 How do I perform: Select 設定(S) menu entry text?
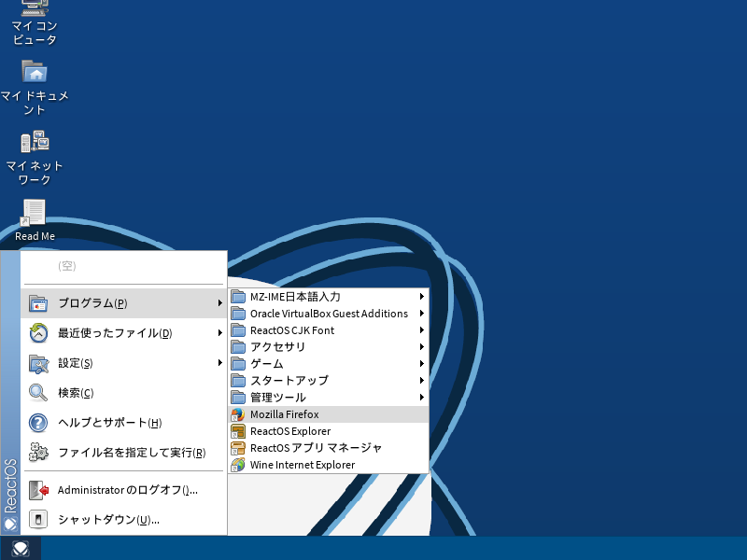(x=76, y=363)
